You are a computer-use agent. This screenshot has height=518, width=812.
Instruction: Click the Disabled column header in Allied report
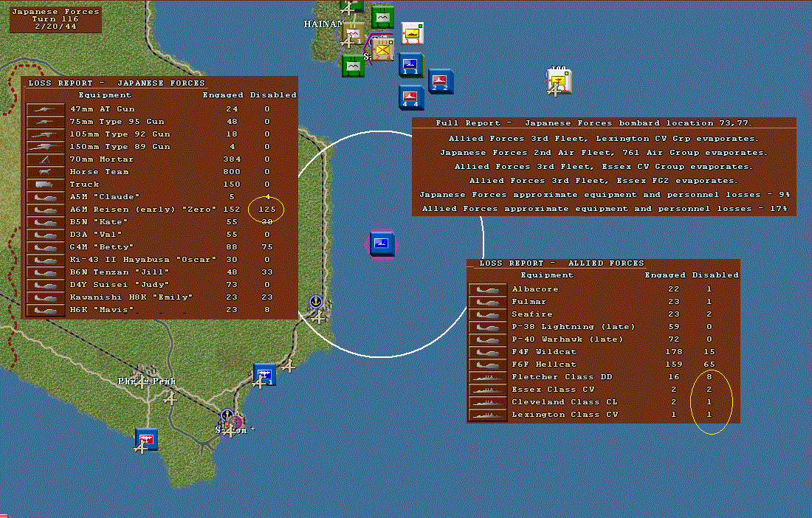tap(715, 274)
